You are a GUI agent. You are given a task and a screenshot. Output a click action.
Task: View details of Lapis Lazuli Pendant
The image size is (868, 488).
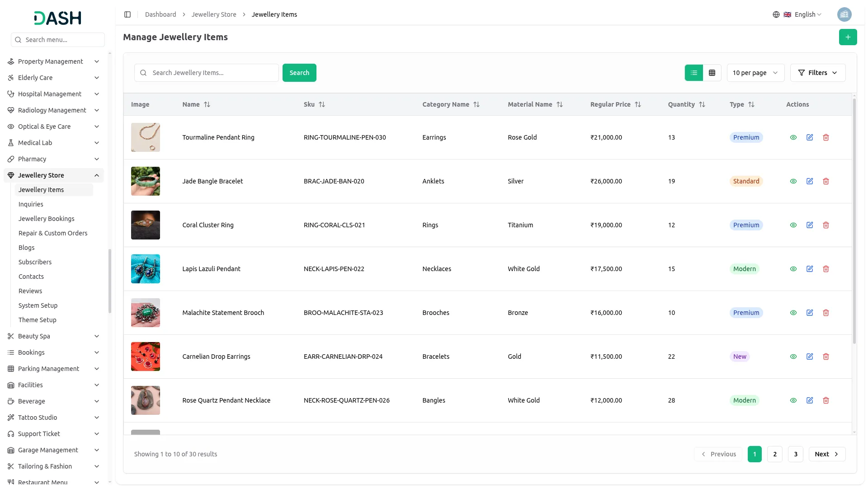tap(793, 269)
